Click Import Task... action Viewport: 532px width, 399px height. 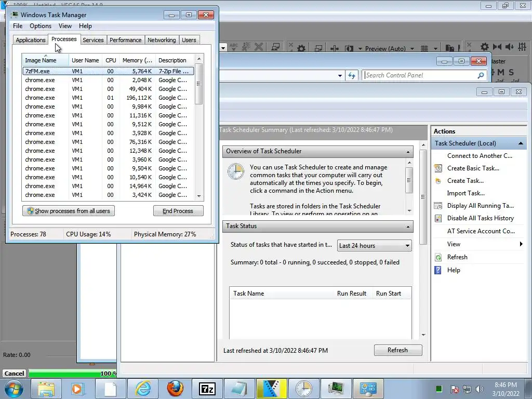[465, 193]
